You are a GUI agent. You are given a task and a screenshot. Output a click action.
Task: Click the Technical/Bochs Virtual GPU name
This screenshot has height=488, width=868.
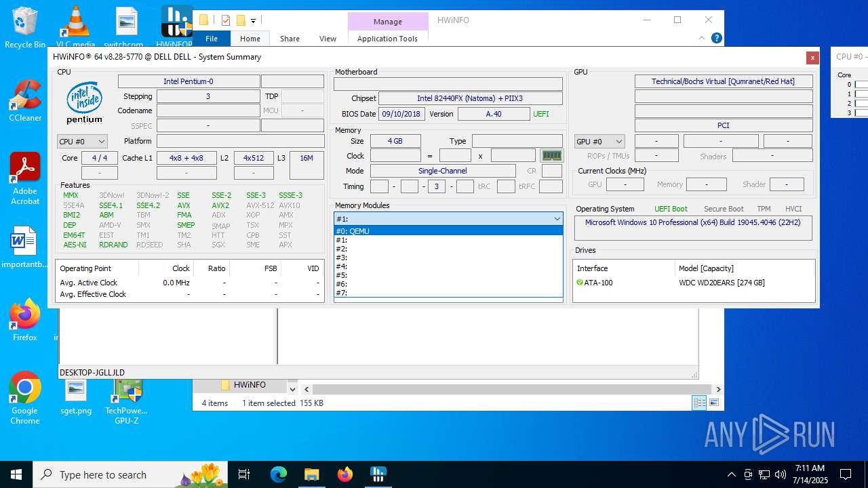pyautogui.click(x=724, y=81)
